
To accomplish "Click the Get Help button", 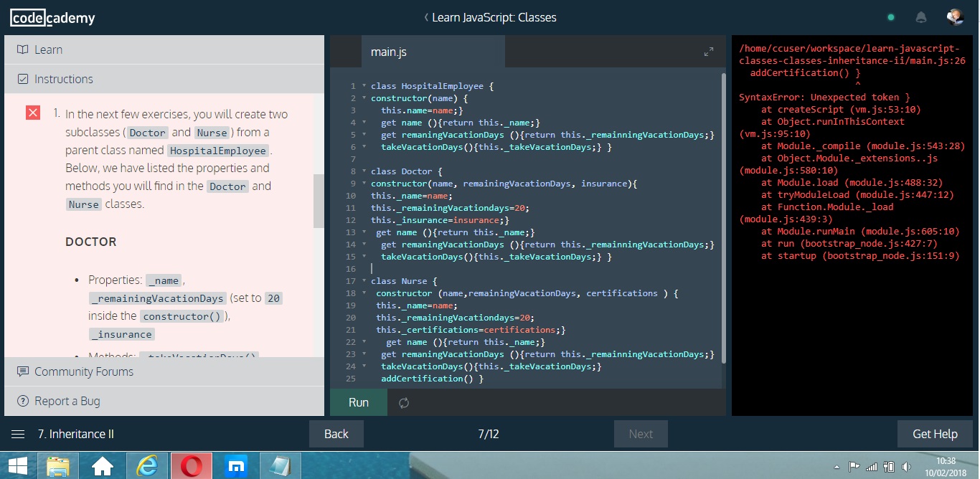I will coord(934,434).
